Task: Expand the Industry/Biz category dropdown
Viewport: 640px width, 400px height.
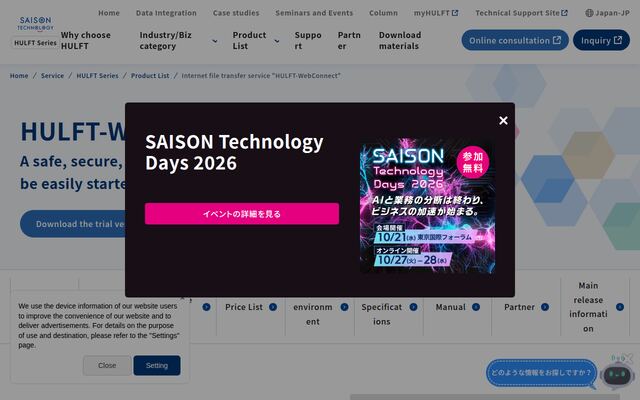Action: pyautogui.click(x=178, y=40)
